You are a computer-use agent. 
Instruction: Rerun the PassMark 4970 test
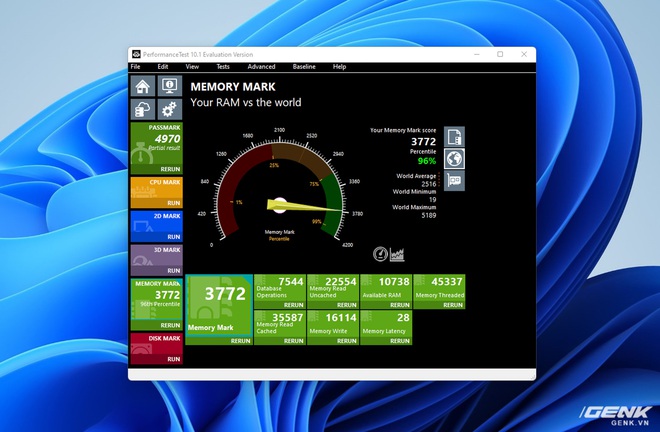point(170,169)
